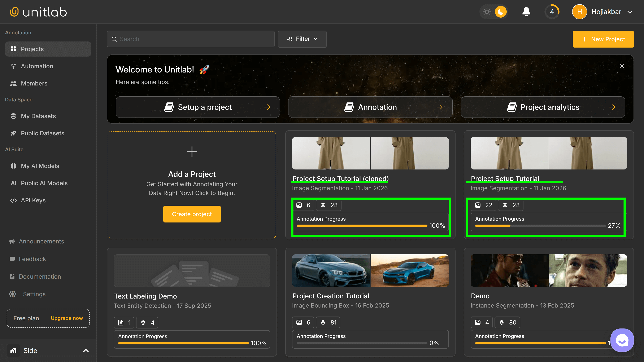This screenshot has width=644, height=362.
Task: Open the Automation sidebar icon
Action: (14, 66)
